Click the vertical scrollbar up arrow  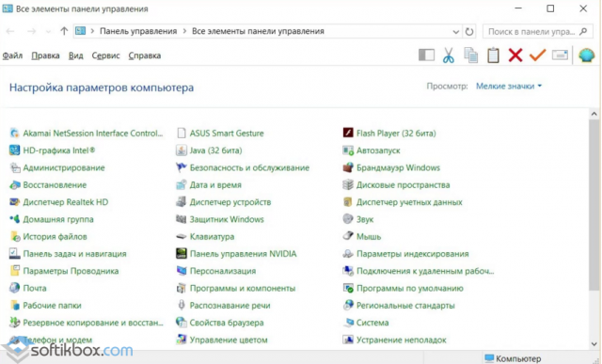(594, 114)
